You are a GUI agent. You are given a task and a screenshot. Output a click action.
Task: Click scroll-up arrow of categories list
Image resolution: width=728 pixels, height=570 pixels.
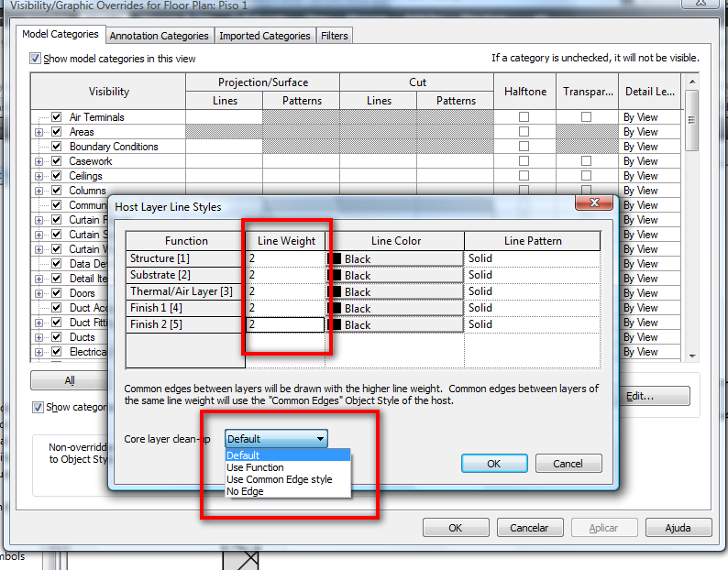(692, 82)
